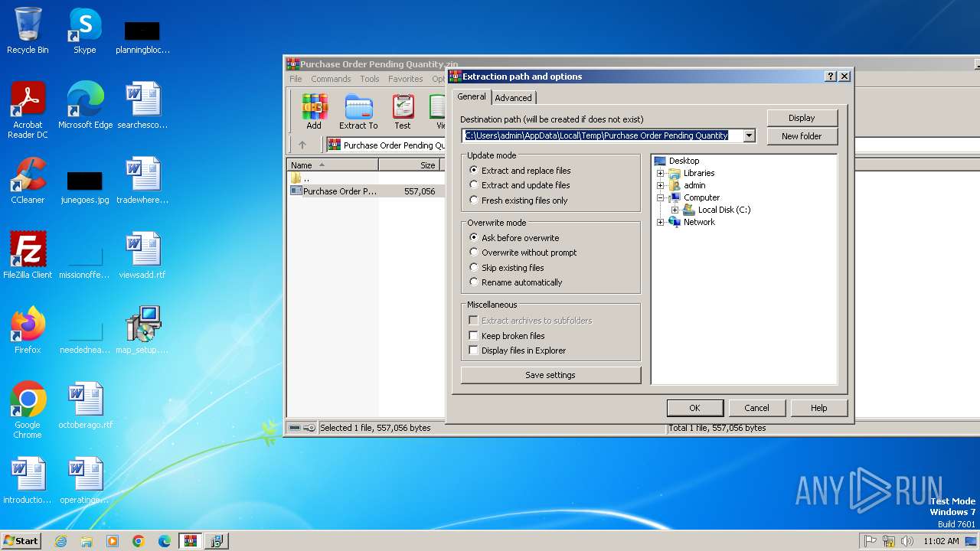980x551 pixels.
Task: Open Chrome from taskbar
Action: click(x=139, y=541)
